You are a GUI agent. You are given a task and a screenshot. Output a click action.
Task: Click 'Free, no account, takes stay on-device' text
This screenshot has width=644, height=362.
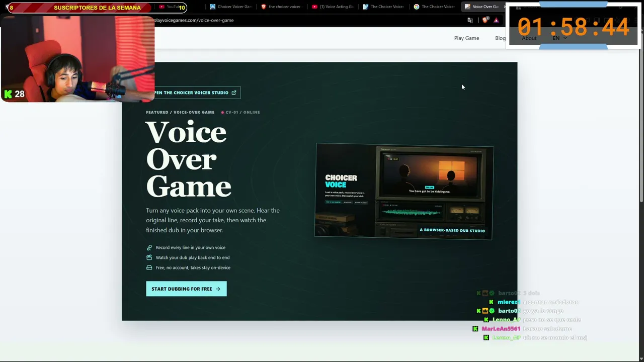coord(193,267)
